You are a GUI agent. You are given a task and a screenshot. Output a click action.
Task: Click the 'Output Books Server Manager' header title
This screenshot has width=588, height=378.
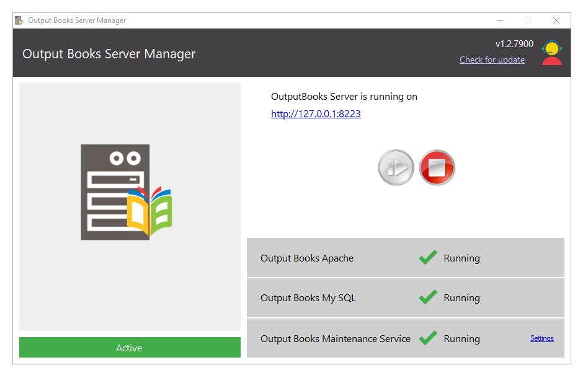click(109, 54)
